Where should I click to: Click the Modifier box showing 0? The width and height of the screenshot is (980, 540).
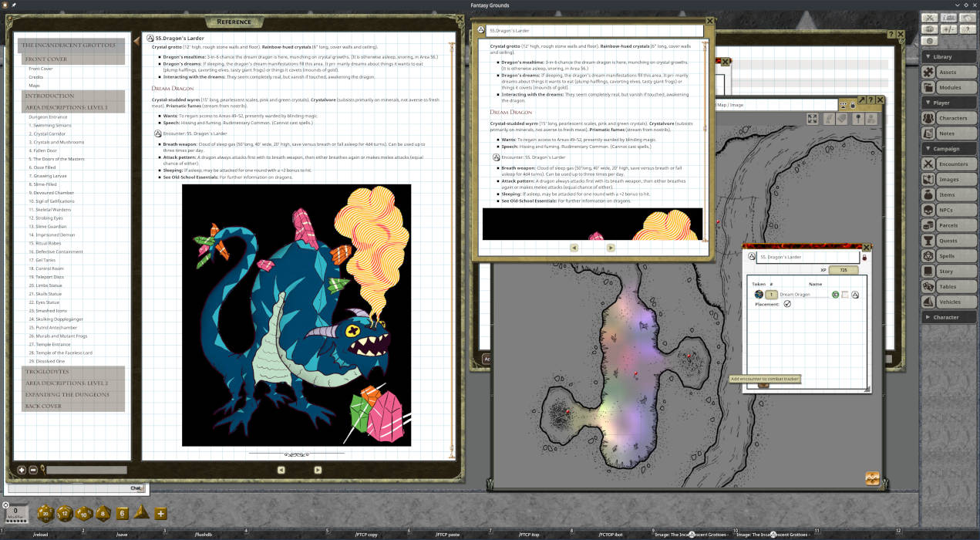pyautogui.click(x=17, y=512)
